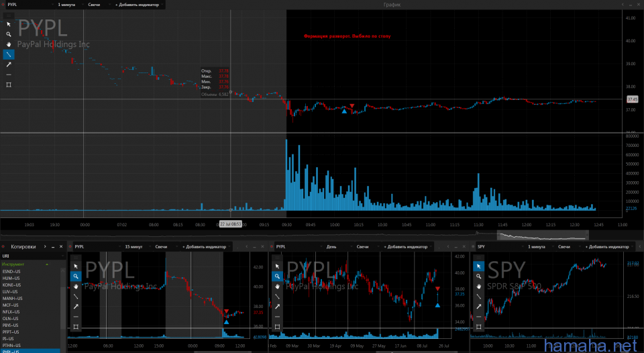
Task: Collapse the main chart tool palette handle
Action: tap(9, 15)
